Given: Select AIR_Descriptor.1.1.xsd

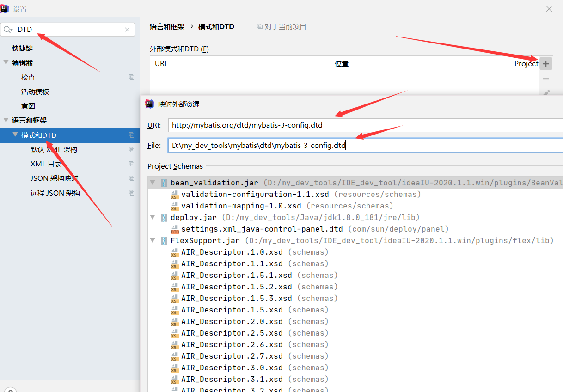Looking at the screenshot, I should (x=232, y=263).
